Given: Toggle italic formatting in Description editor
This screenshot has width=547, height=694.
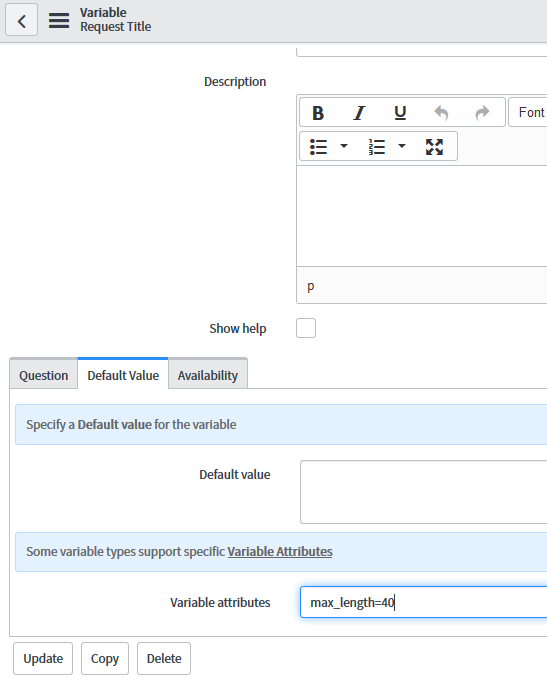Looking at the screenshot, I should click(x=359, y=113).
